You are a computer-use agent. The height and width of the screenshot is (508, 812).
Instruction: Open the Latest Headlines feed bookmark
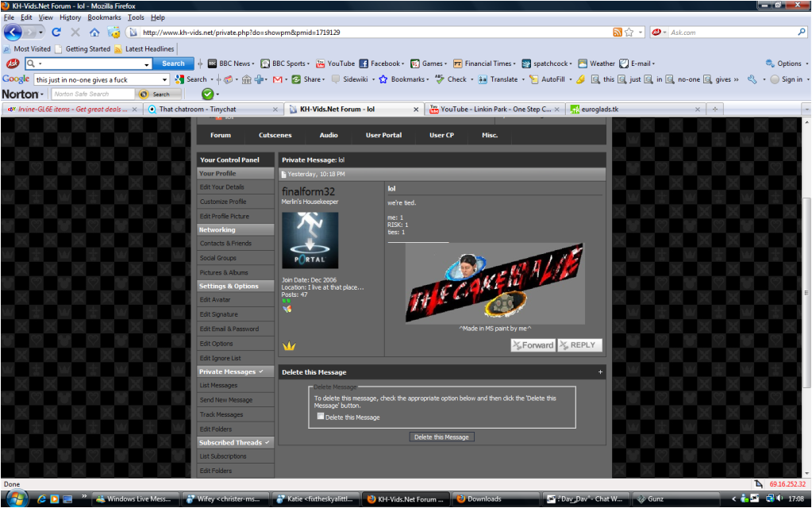(x=144, y=49)
